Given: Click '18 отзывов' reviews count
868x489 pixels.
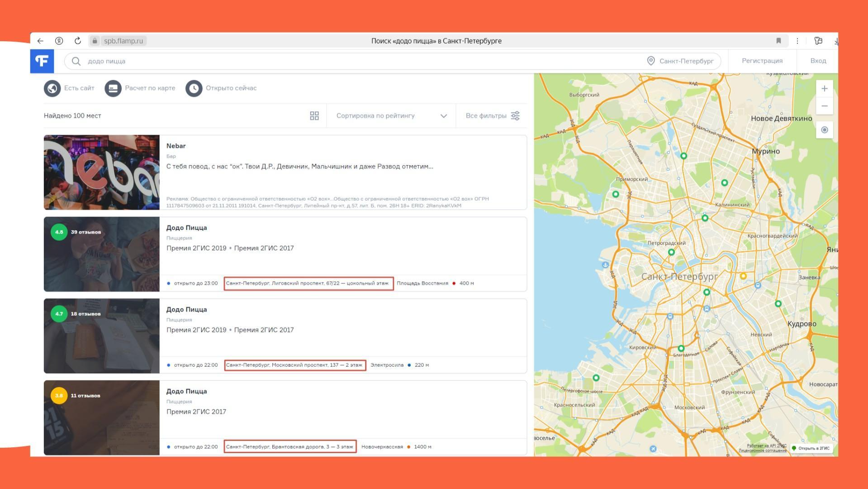Looking at the screenshot, I should tap(85, 314).
